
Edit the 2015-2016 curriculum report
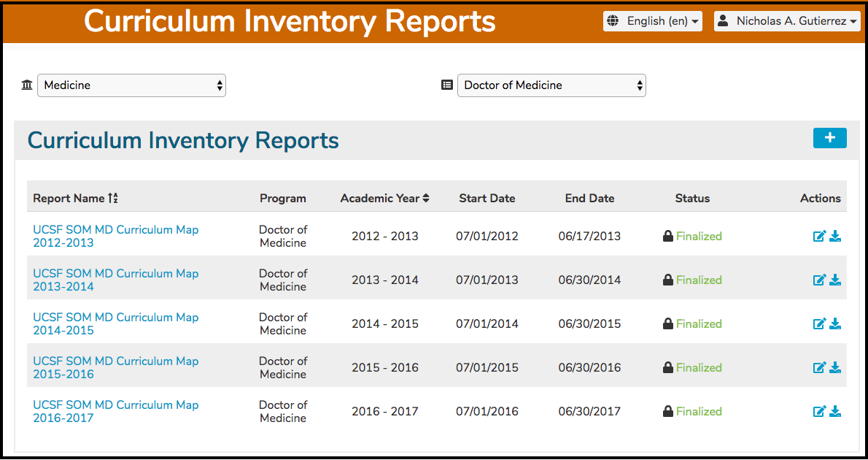[819, 368]
